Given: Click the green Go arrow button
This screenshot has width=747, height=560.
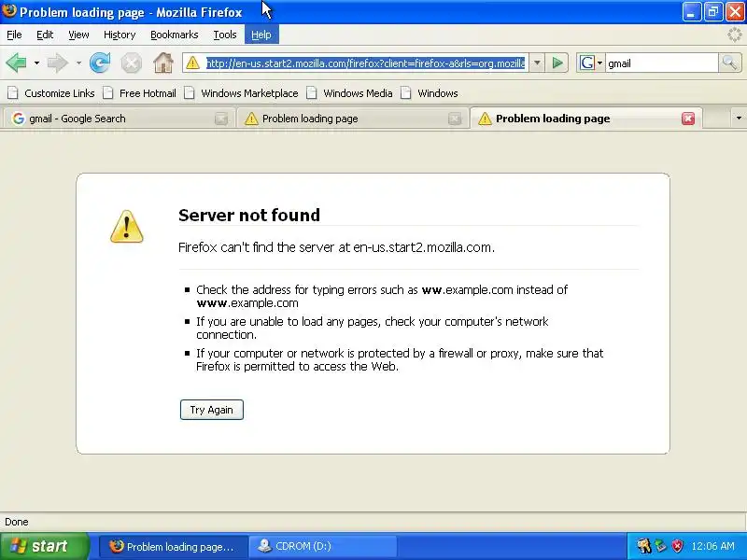Looking at the screenshot, I should pos(557,63).
